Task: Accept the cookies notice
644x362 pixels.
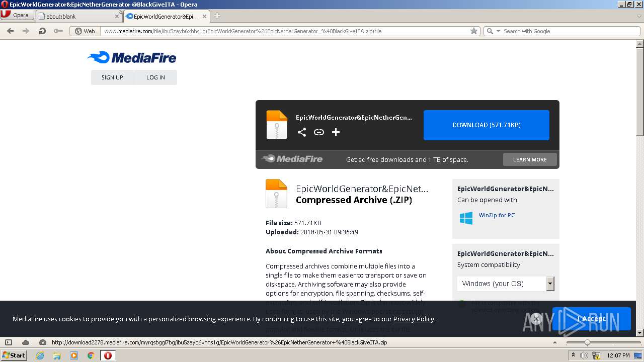Action: [592, 319]
